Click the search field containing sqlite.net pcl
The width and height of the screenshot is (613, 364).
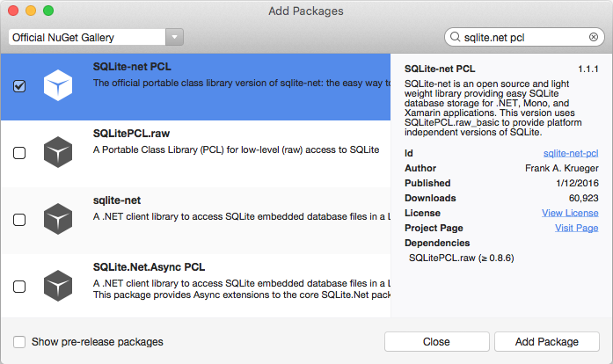pos(524,37)
